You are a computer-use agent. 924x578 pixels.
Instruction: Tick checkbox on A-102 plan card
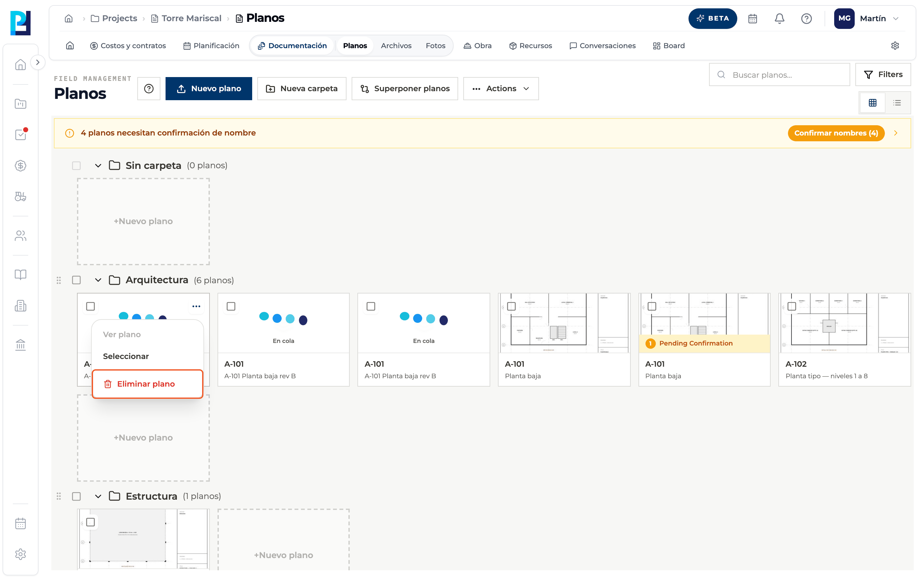tap(791, 306)
